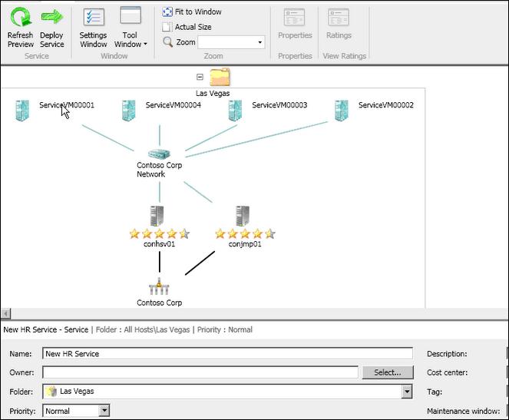Click the conhsv01 star rating
The width and height of the screenshot is (509, 420).
[160, 233]
